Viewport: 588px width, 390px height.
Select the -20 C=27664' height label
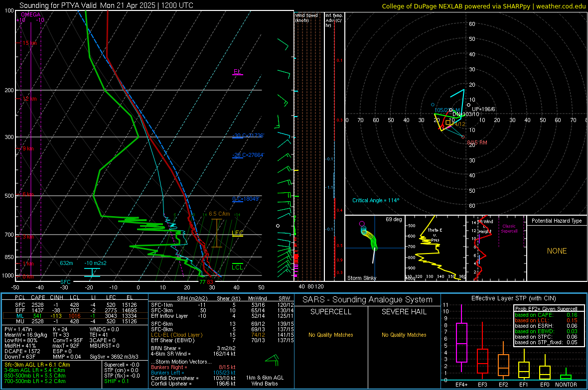[248, 155]
